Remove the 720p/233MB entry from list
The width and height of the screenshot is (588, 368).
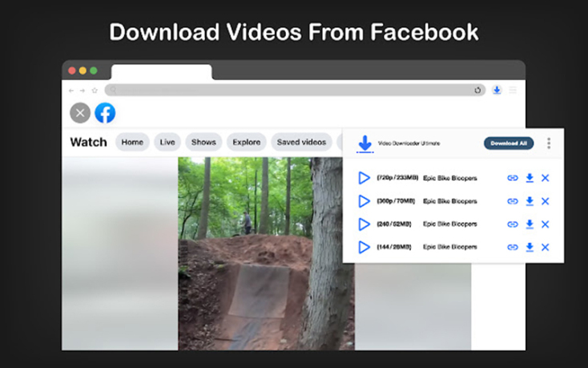click(546, 178)
